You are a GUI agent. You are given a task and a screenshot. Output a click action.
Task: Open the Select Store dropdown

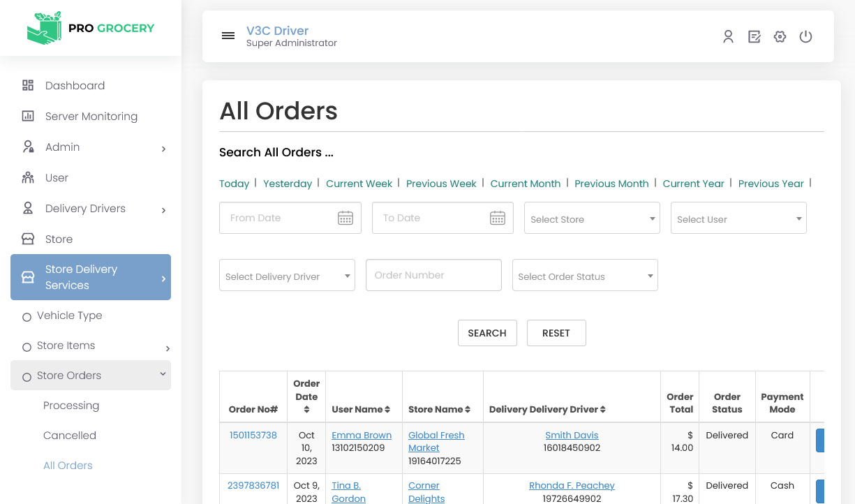[592, 218]
